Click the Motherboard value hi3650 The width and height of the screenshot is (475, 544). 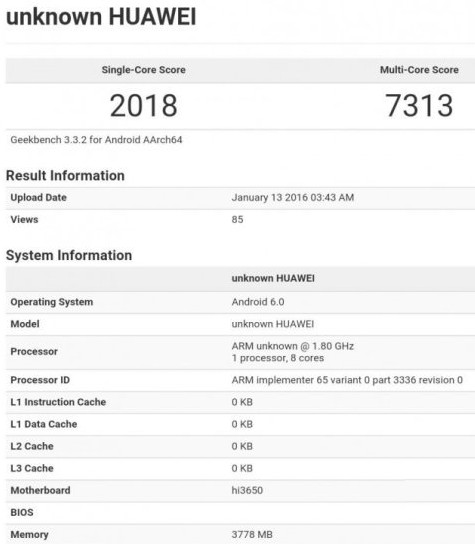pos(247,490)
